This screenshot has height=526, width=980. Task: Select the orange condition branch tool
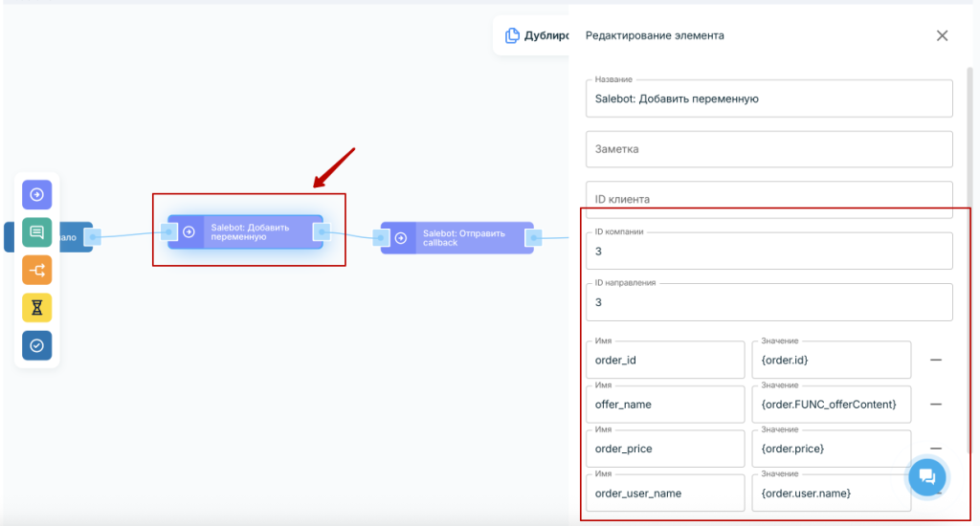37,270
